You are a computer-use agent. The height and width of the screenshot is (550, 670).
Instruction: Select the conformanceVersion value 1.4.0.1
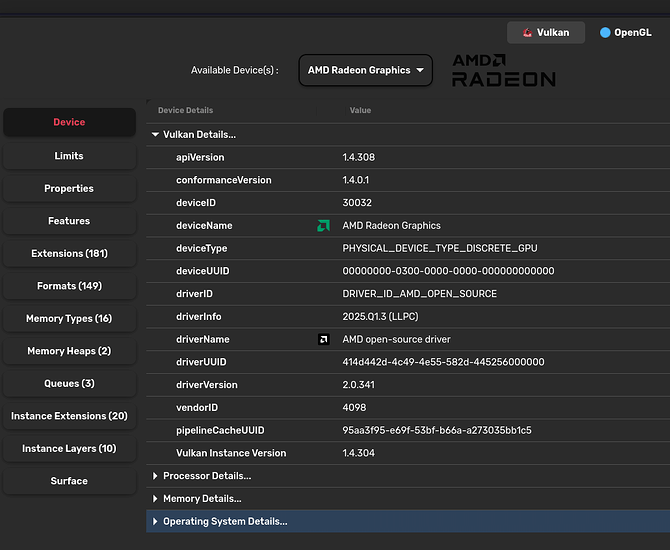click(x=356, y=180)
